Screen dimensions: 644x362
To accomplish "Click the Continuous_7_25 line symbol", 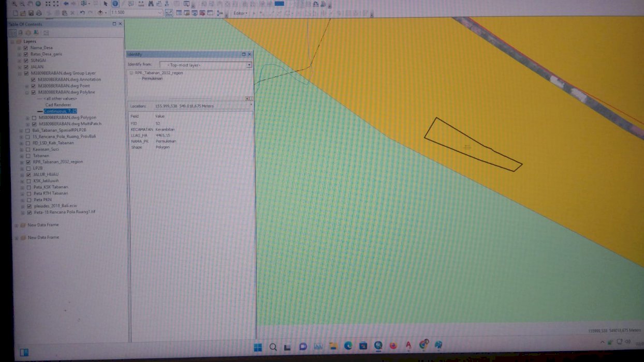I will tap(40, 111).
